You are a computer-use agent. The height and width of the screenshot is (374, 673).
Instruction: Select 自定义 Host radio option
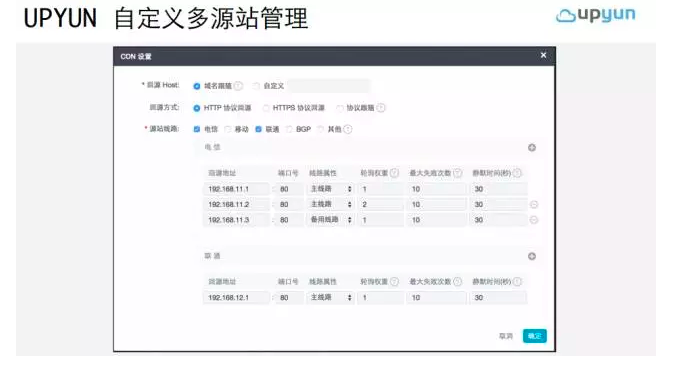256,86
